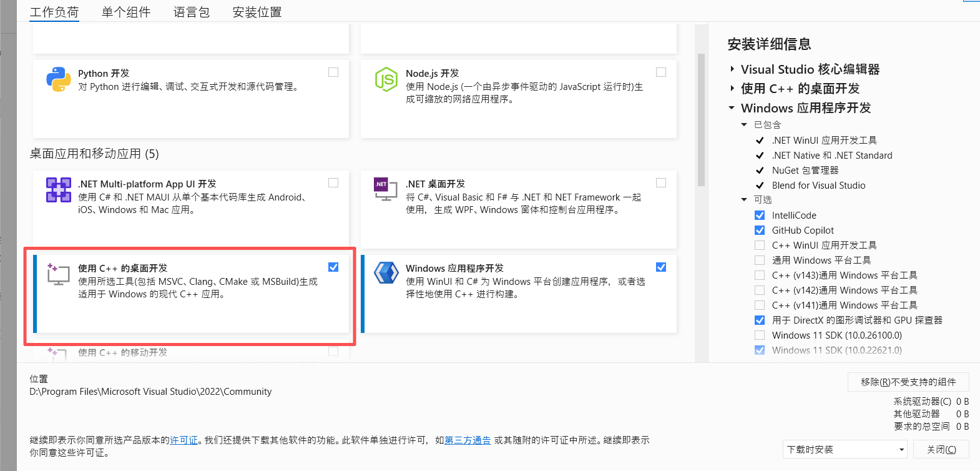Check C++ (v141) 通用 Windows 平台工具
The width and height of the screenshot is (980, 471).
(760, 305)
